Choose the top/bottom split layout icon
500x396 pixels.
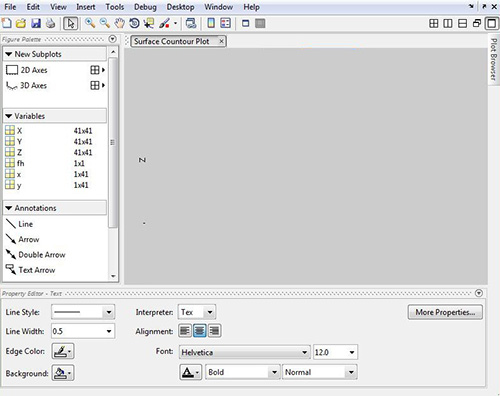462,23
